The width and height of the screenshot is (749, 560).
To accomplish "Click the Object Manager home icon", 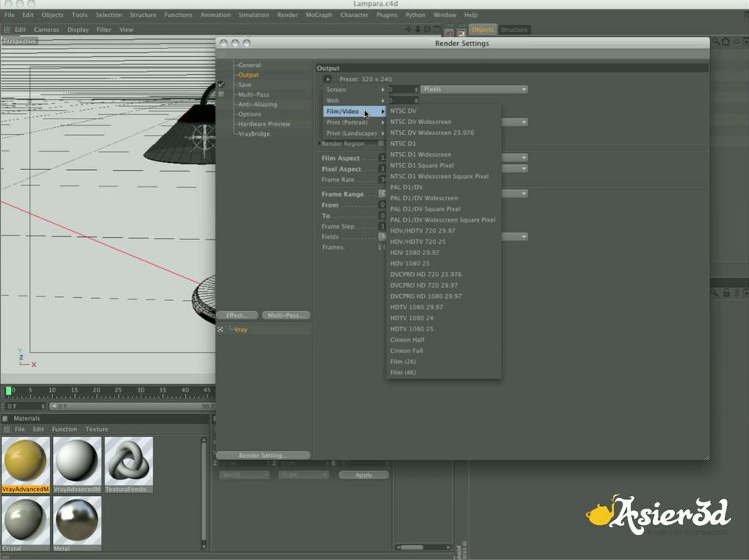I will click(726, 41).
